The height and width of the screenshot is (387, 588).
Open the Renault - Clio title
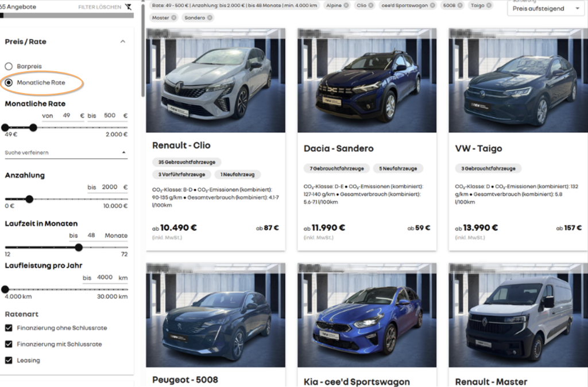pyautogui.click(x=181, y=145)
